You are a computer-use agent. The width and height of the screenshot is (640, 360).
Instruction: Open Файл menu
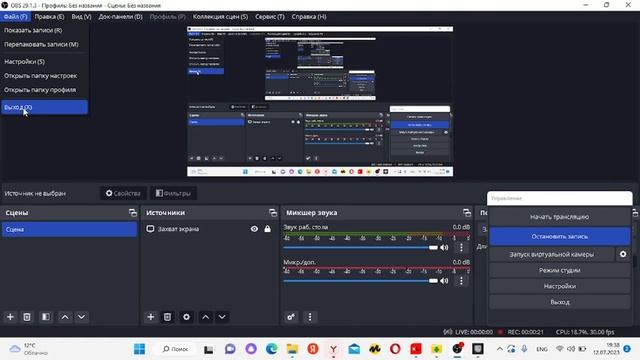(16, 17)
